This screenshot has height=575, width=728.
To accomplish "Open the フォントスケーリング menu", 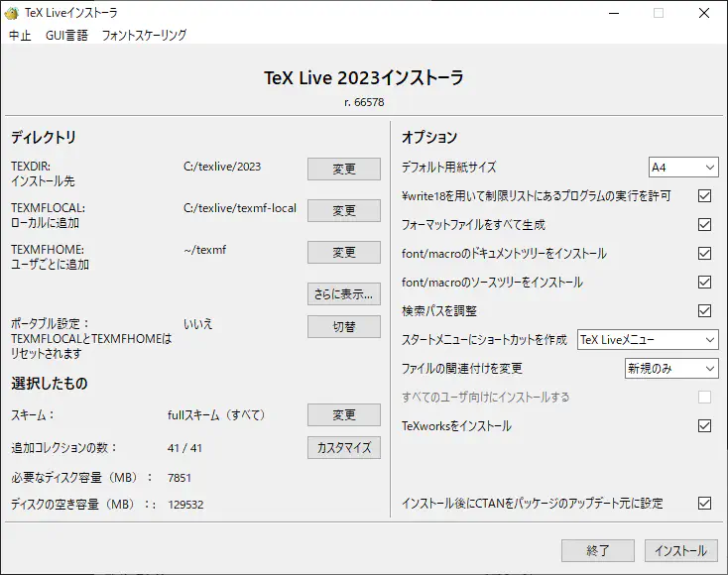I will pos(144,36).
